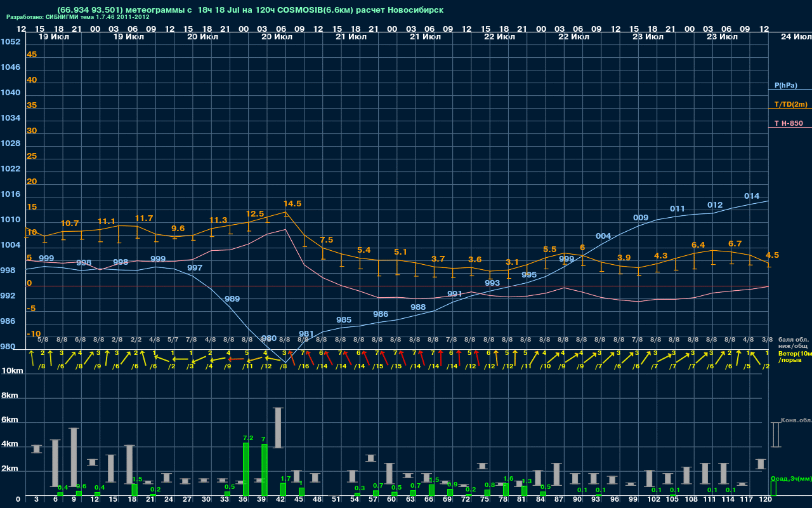Viewport: 812px width, 508px height.
Task: Click the 'Ветер(10м) /порыв' row label
Action: (x=795, y=356)
